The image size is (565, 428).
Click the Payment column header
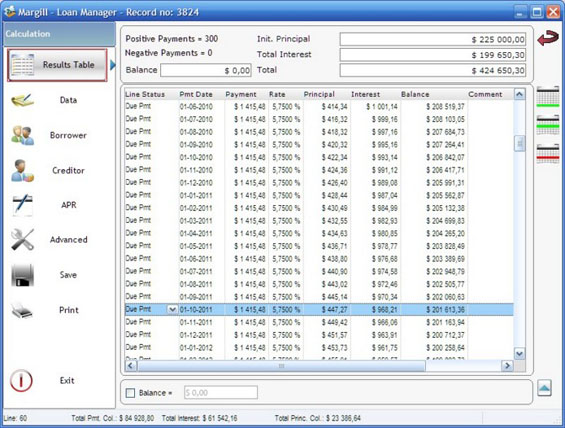[241, 94]
